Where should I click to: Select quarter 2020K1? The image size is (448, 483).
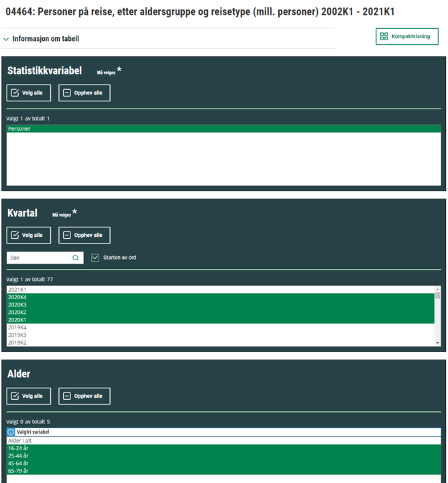tap(221, 320)
